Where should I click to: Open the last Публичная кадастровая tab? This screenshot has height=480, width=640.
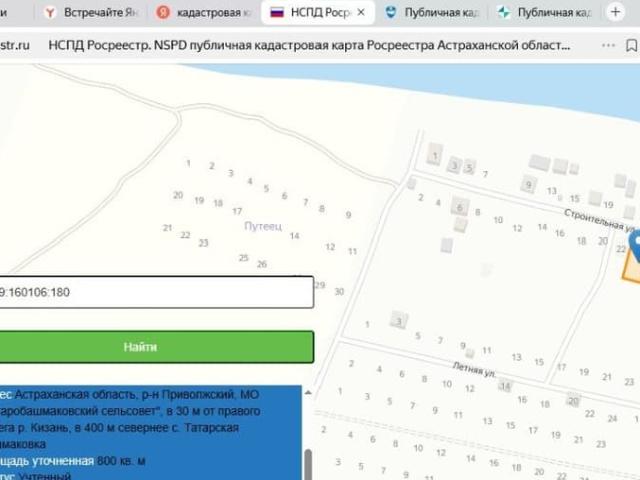pyautogui.click(x=545, y=13)
